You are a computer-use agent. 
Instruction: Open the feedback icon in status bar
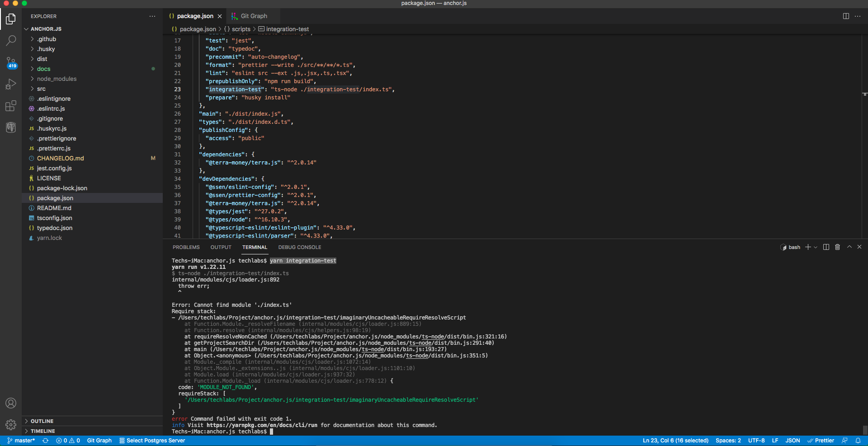[x=844, y=441]
